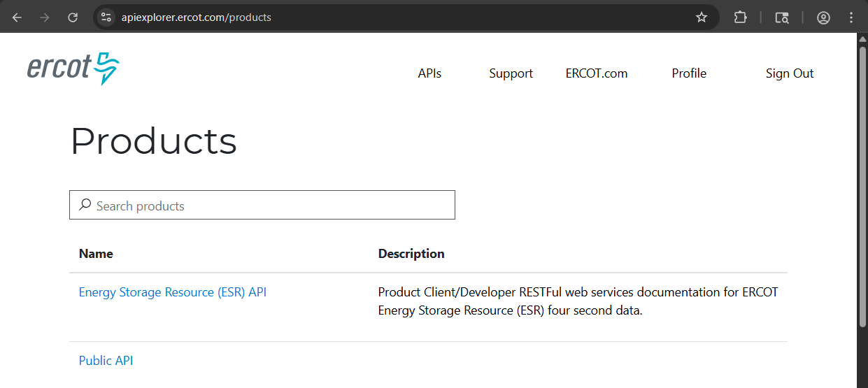The width and height of the screenshot is (868, 388).
Task: Open the browser profile avatar icon
Action: (824, 17)
